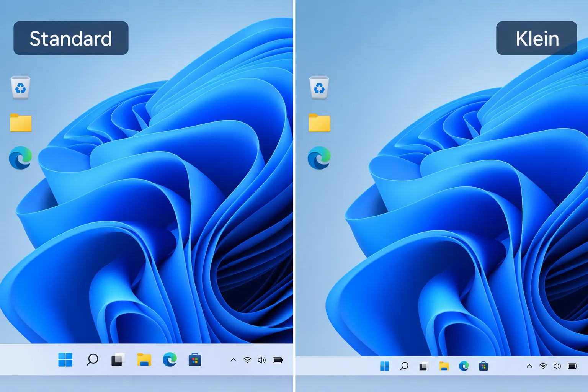The image size is (588, 392).
Task: Click the Search magnifier in Standard taskbar
Action: click(x=92, y=360)
